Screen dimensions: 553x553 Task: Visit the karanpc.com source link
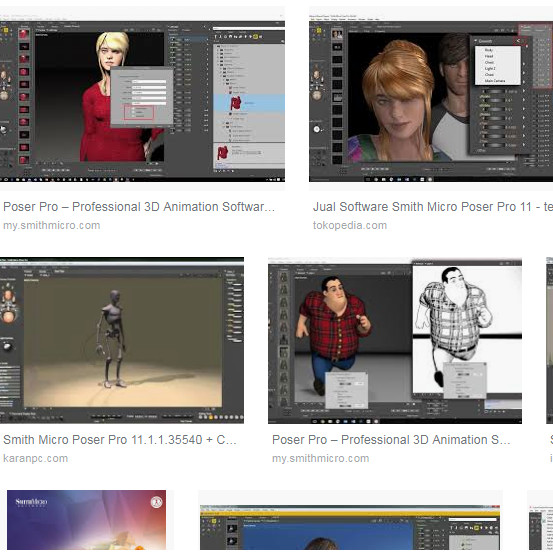35,458
